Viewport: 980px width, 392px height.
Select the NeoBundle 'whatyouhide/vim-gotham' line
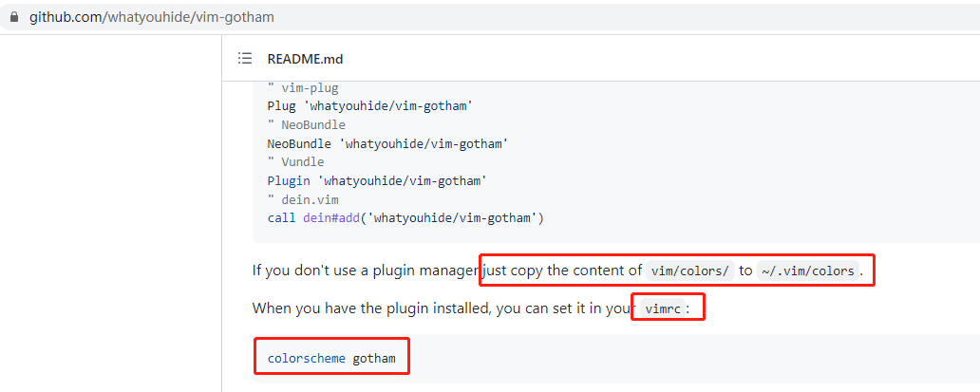pos(387,143)
